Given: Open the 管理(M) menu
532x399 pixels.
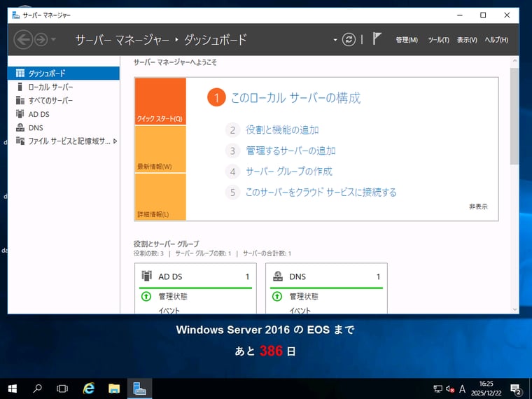Looking at the screenshot, I should [x=407, y=40].
